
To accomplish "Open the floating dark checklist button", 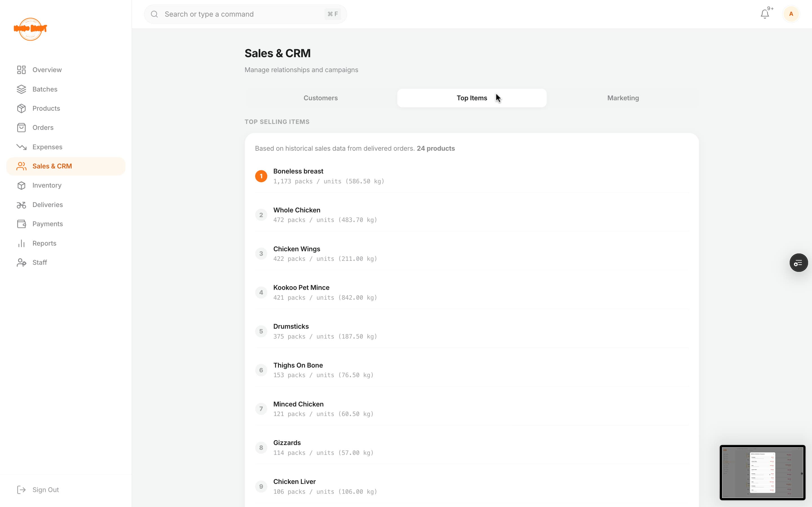I will (798, 263).
